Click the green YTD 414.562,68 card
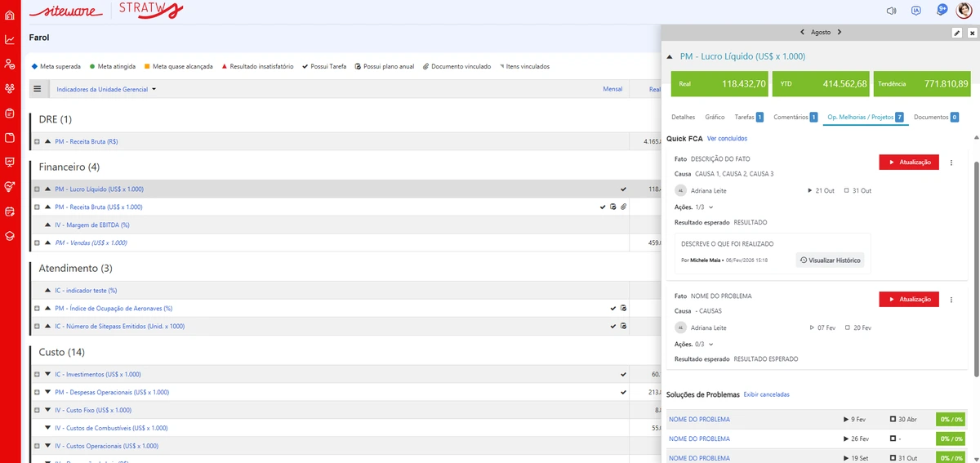980x463 pixels. tap(822, 83)
